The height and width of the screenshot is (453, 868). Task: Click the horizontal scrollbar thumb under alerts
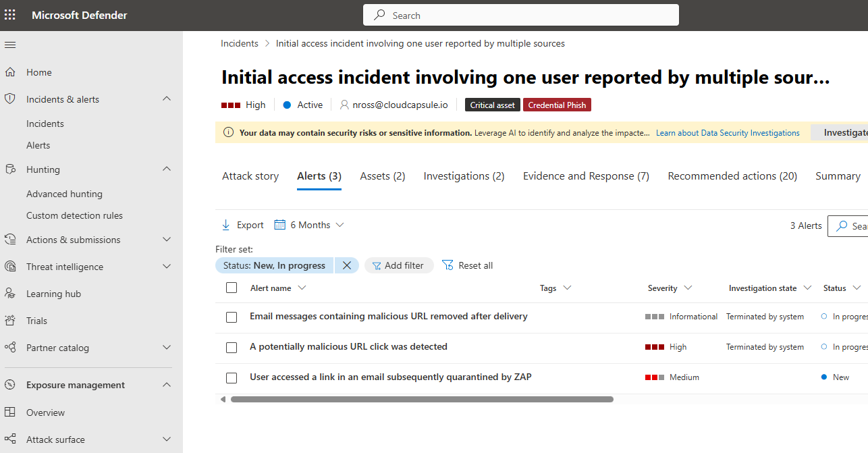tap(422, 400)
